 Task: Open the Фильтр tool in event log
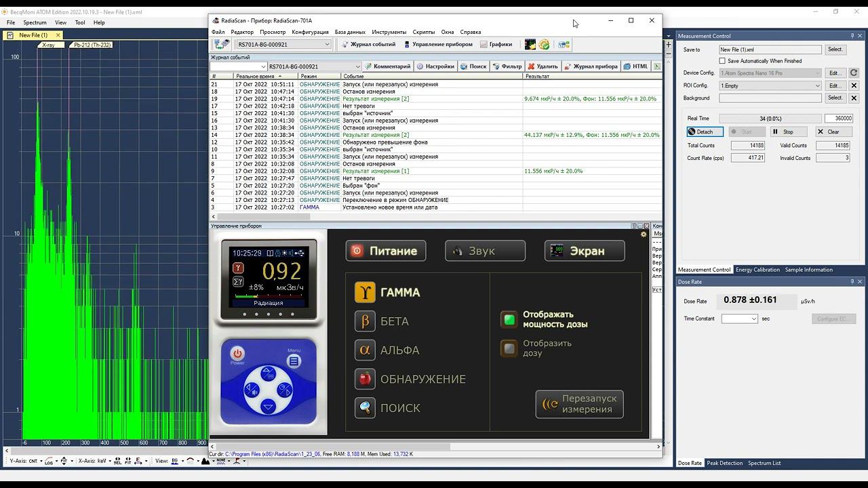click(x=507, y=66)
